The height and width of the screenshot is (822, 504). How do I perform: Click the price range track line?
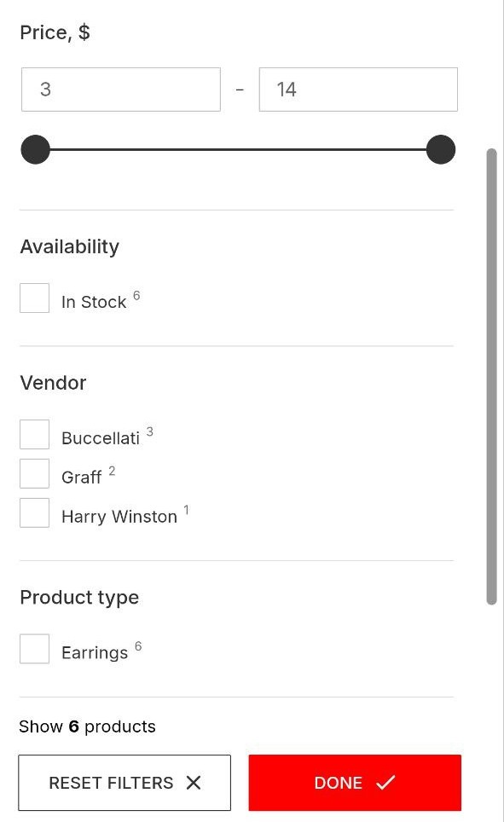pos(237,149)
